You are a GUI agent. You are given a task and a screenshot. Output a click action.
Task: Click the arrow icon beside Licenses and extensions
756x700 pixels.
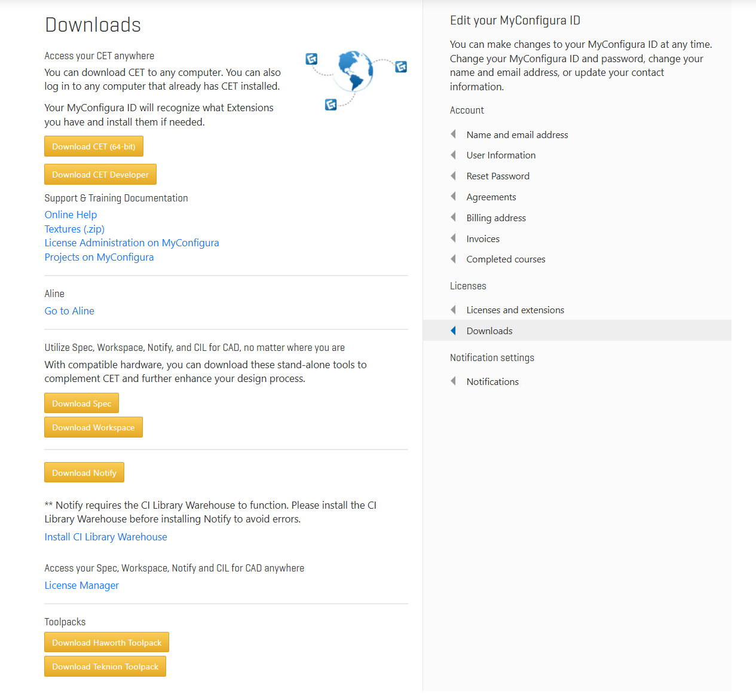453,310
